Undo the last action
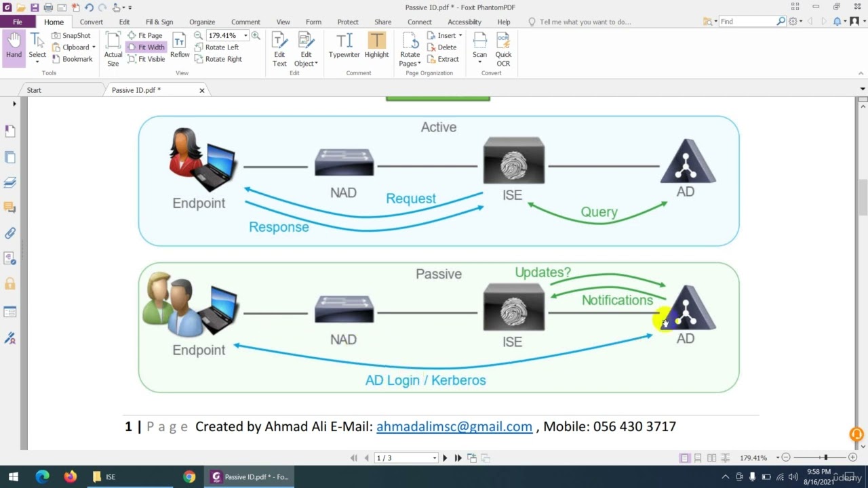 (89, 7)
